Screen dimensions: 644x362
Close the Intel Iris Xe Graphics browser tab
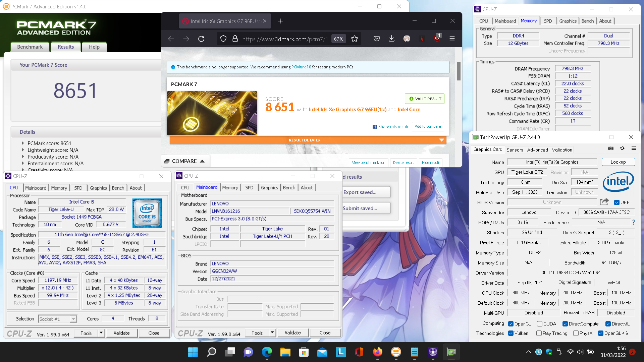click(265, 21)
